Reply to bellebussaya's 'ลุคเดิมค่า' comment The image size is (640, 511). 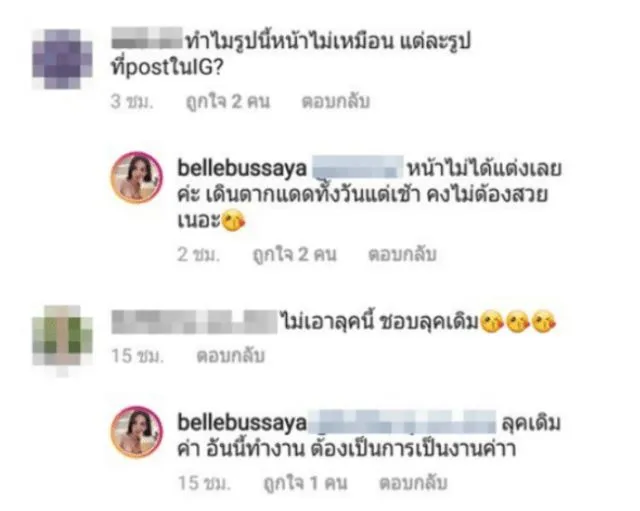pos(413,483)
